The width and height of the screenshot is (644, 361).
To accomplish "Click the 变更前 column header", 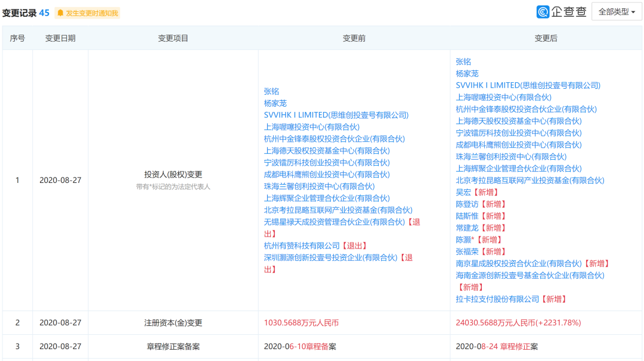I will (x=354, y=38).
